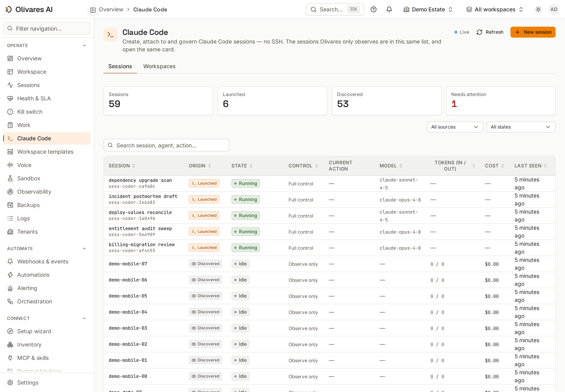
Task: Open Settings in sidebar
Action: tap(47, 383)
